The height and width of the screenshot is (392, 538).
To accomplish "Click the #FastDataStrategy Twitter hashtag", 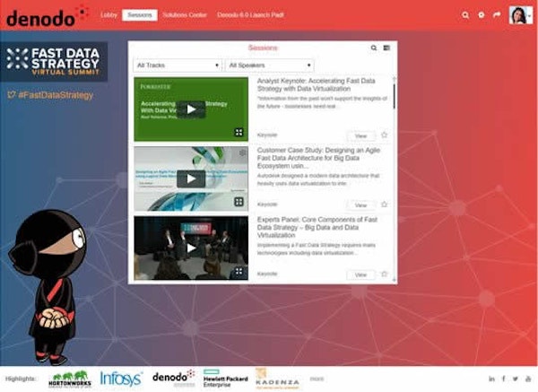I will coord(50,95).
